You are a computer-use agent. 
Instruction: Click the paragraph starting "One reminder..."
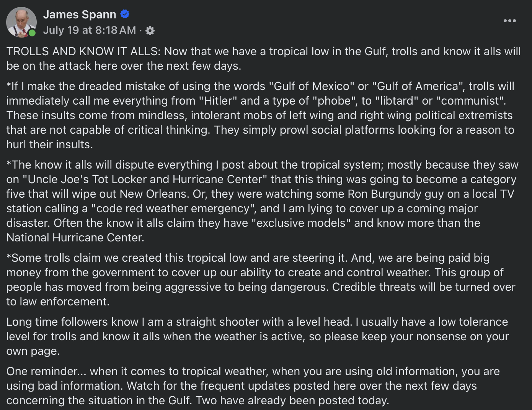253,386
